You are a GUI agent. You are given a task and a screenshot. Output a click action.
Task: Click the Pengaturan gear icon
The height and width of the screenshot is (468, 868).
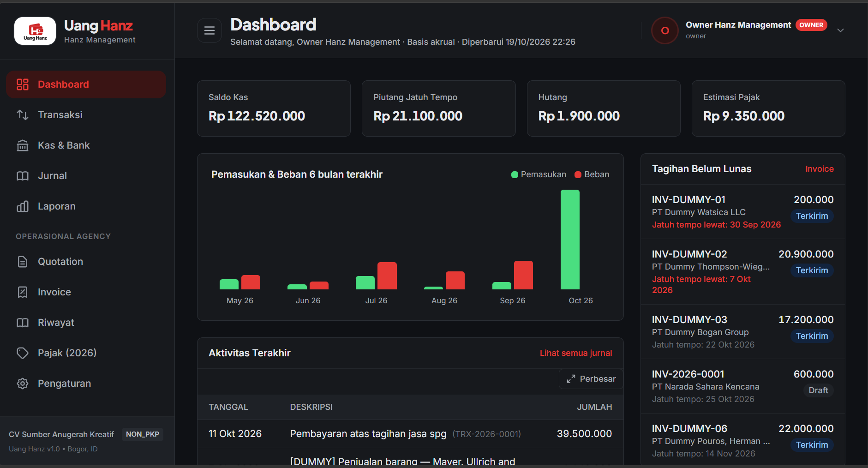23,384
